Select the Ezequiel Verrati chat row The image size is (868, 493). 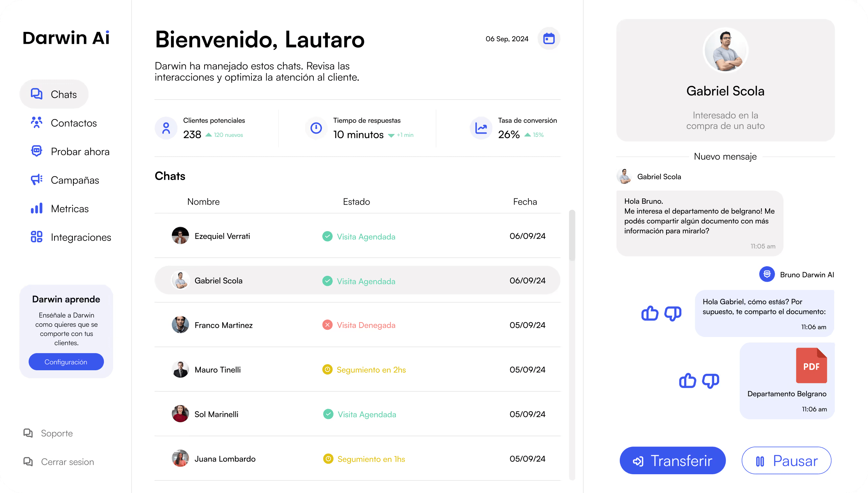pos(357,236)
